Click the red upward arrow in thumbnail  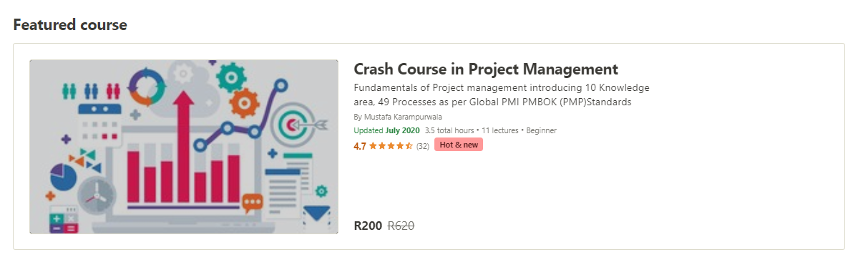click(183, 147)
